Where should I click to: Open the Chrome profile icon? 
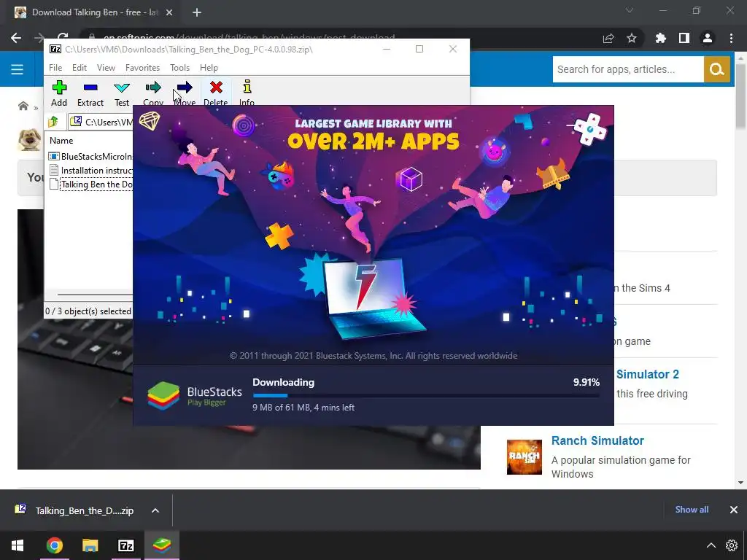708,38
